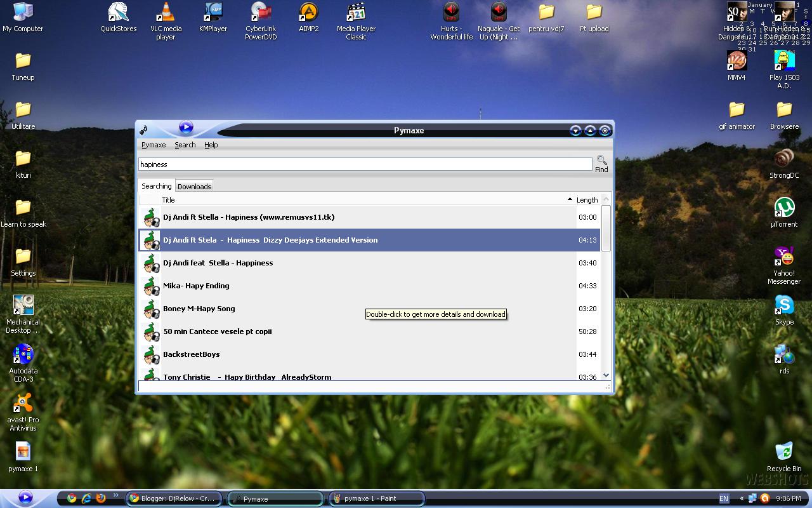The height and width of the screenshot is (508, 812).
Task: Select the 'Boney M-Hapy Song' result
Action: pos(369,309)
